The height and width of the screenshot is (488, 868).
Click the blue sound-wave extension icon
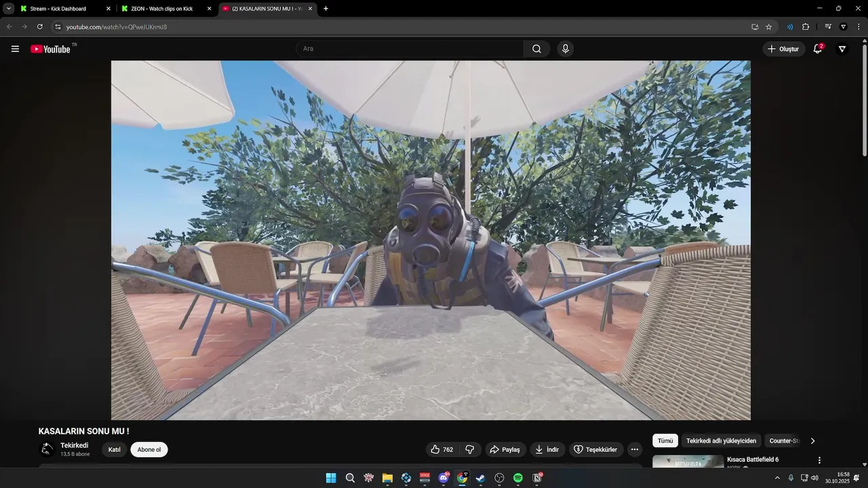coord(790,27)
